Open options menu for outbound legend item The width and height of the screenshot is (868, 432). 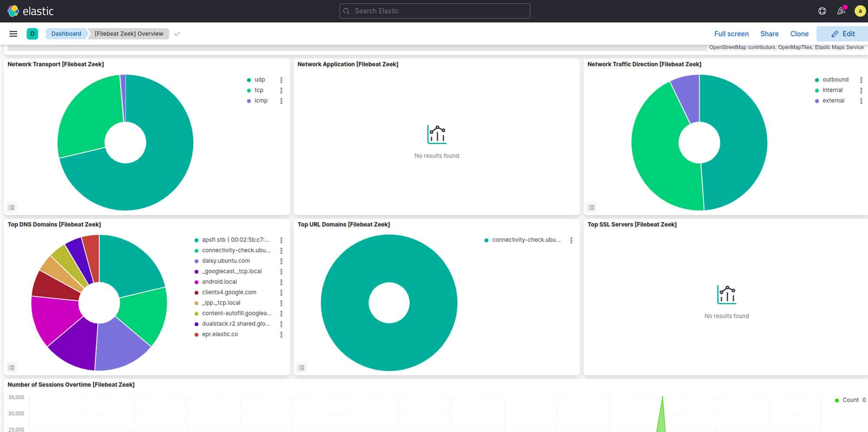coord(861,79)
